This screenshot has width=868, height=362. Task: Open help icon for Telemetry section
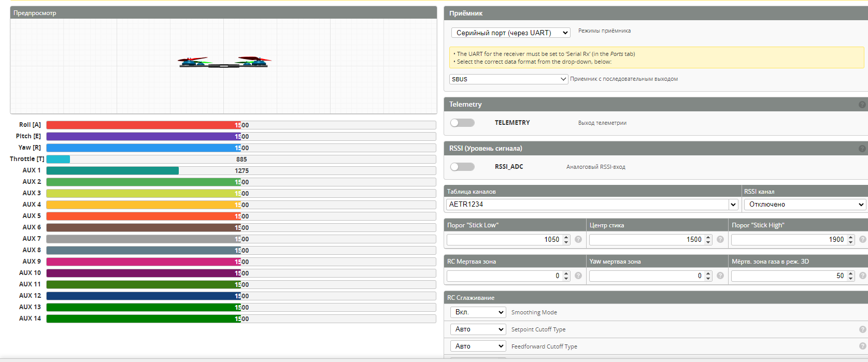(x=862, y=105)
